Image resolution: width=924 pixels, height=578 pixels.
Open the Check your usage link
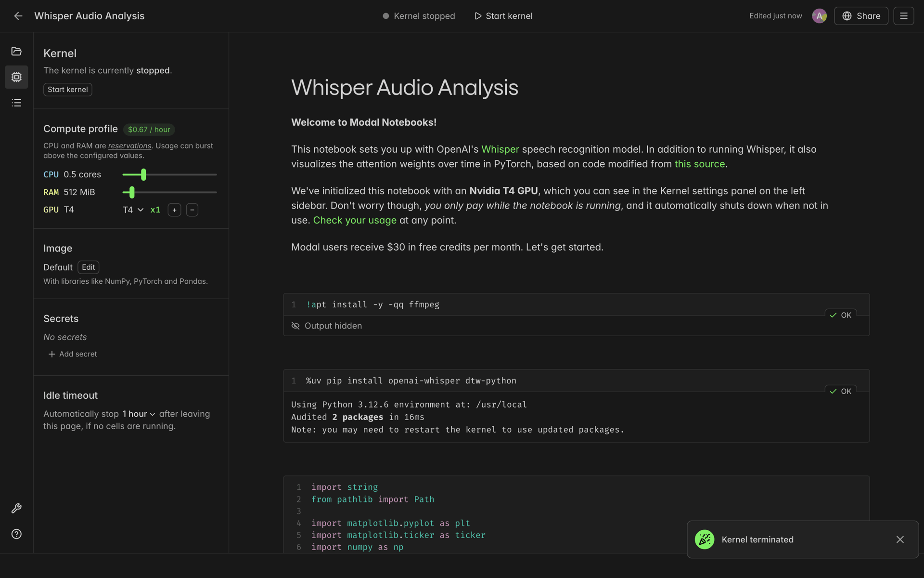(x=355, y=220)
